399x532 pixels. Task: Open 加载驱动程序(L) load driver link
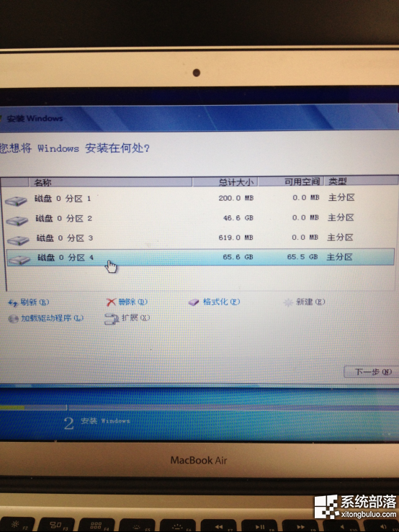click(x=53, y=318)
